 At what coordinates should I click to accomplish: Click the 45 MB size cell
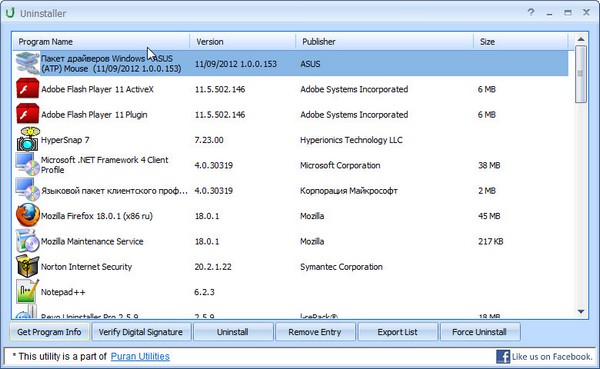coord(489,216)
